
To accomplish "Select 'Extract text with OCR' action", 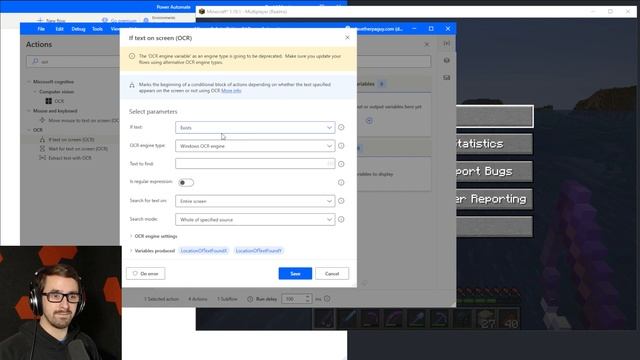I will point(65,158).
